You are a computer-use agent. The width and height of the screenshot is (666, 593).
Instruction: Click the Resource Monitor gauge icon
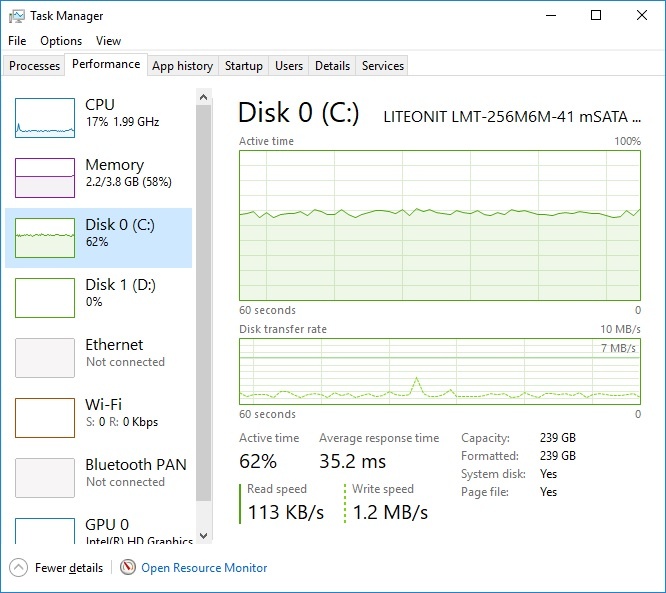128,568
